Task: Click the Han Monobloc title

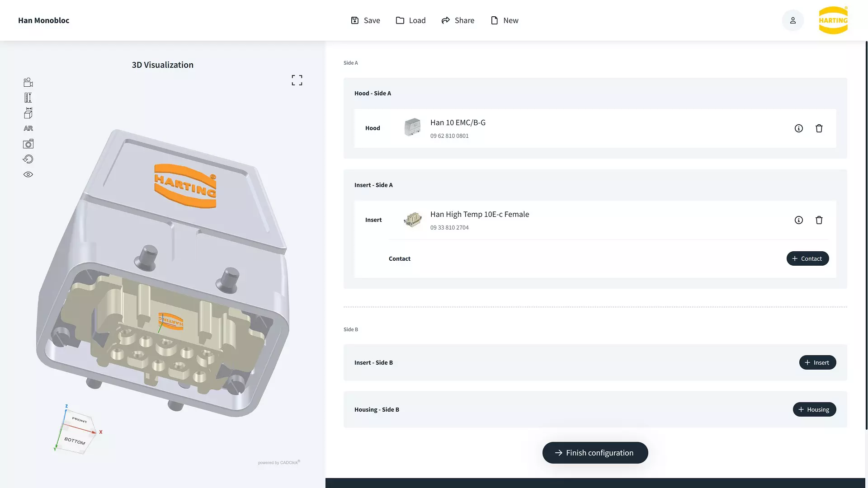Action: tap(44, 20)
